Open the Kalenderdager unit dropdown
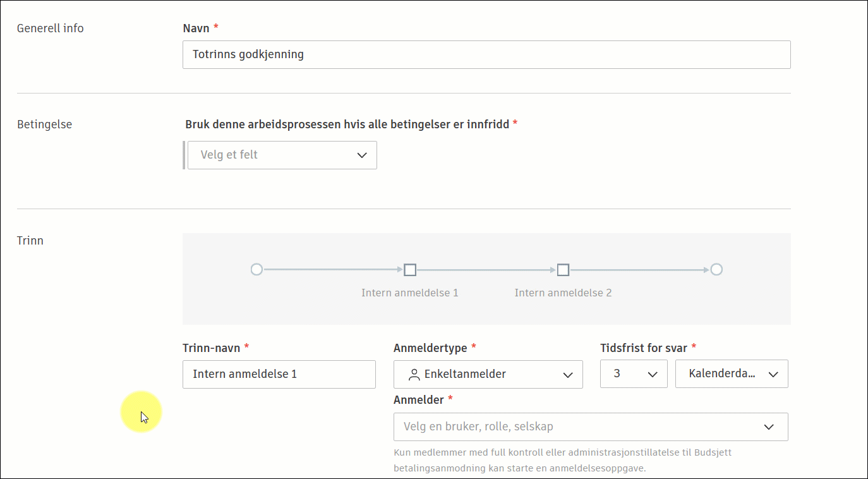868x479 pixels. point(731,373)
